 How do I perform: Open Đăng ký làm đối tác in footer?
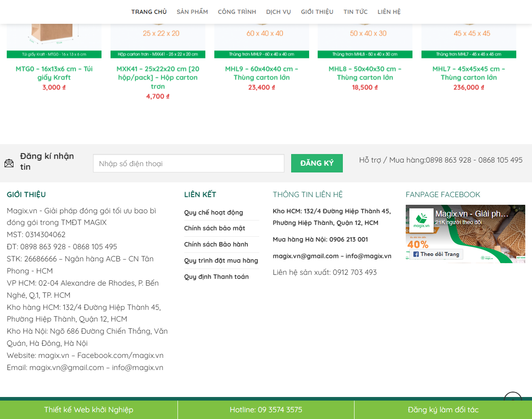(443, 409)
